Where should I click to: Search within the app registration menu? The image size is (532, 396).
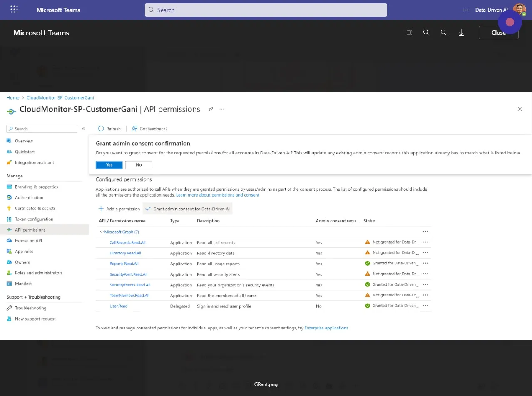[x=42, y=129]
